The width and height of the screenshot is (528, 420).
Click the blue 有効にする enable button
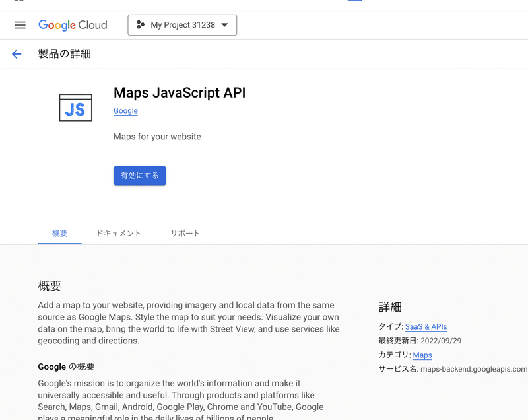point(140,176)
